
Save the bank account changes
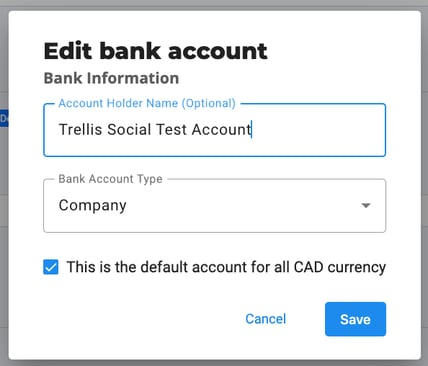point(355,319)
